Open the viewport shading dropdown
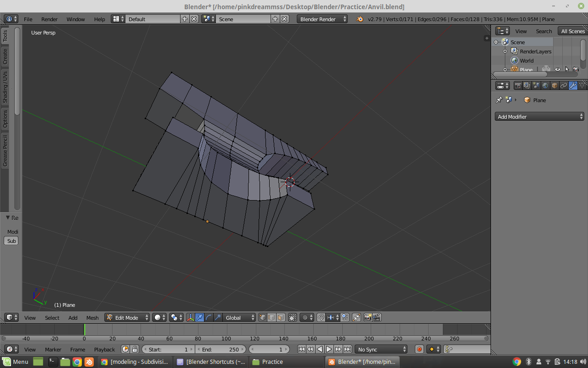This screenshot has height=368, width=588. (x=159, y=317)
